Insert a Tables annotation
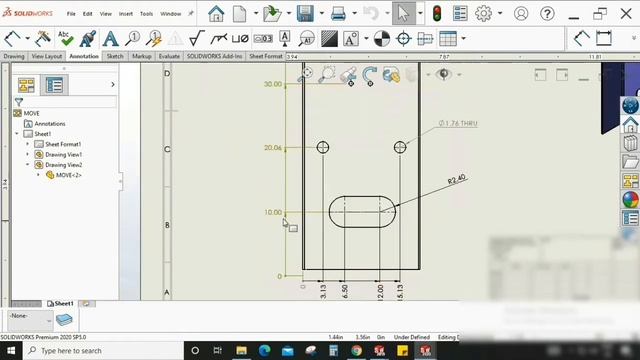 [x=448, y=39]
